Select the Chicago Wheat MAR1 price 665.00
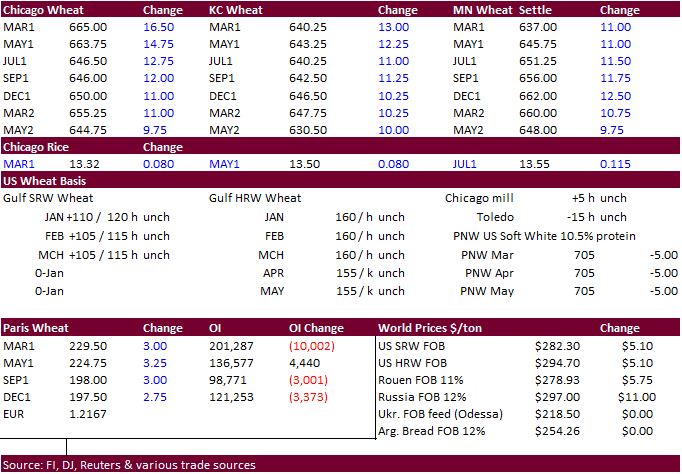The height and width of the screenshot is (474, 682). (90, 27)
